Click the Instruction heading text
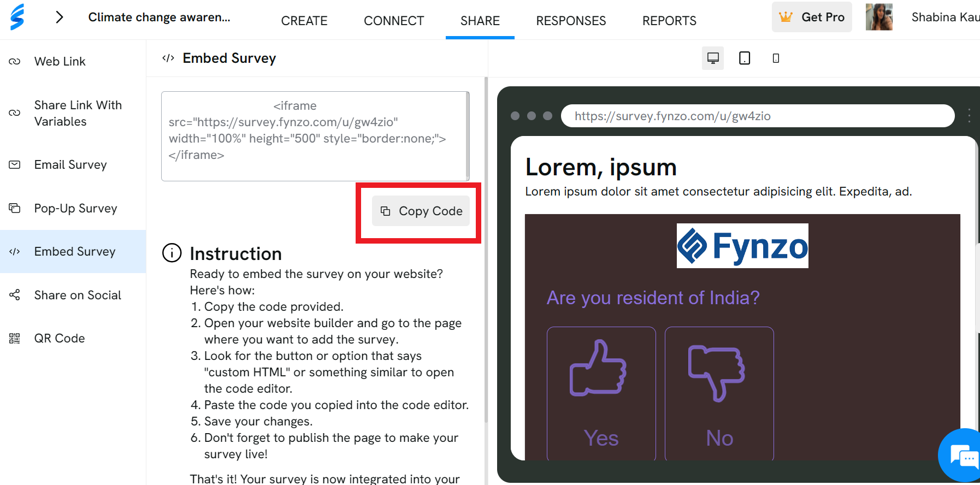The width and height of the screenshot is (980, 485). click(235, 253)
